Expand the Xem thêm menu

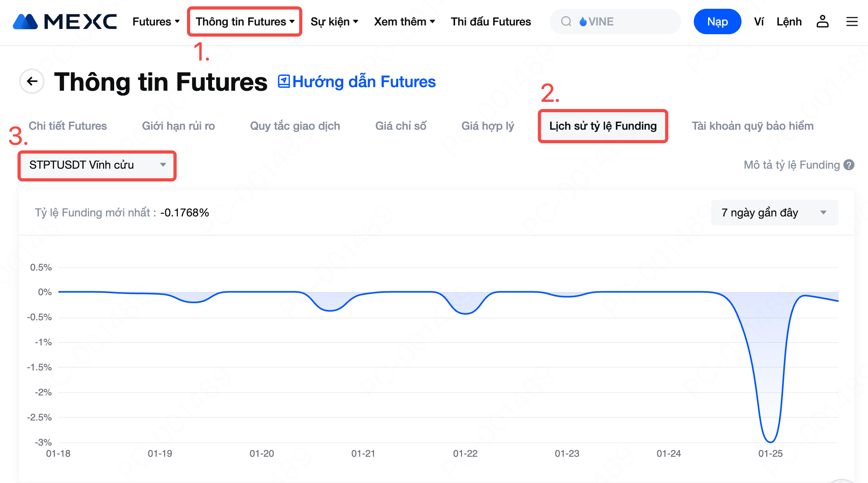(404, 21)
